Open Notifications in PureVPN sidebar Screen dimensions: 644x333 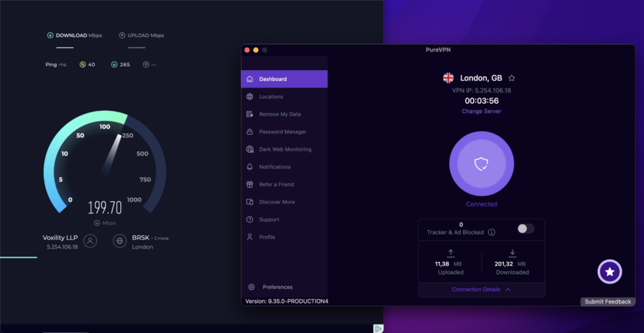click(x=284, y=167)
